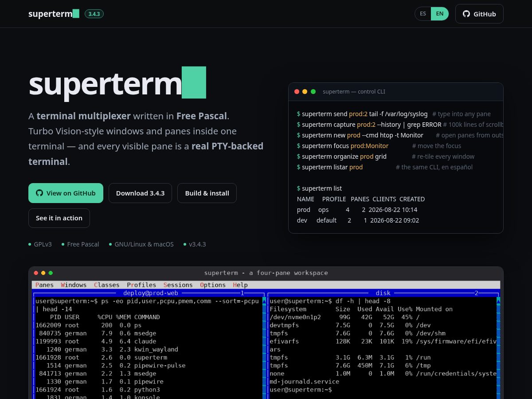Click the View on GitHub button
The height and width of the screenshot is (399, 532).
click(x=66, y=193)
